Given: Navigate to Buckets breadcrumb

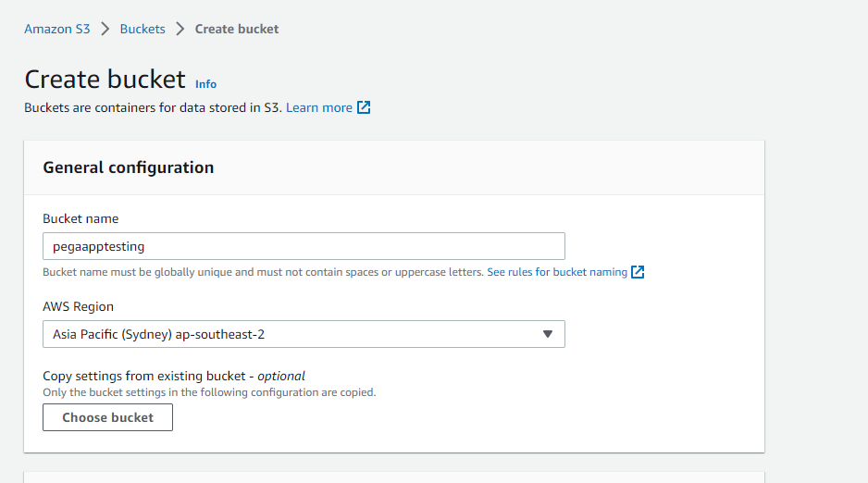Looking at the screenshot, I should coord(143,29).
